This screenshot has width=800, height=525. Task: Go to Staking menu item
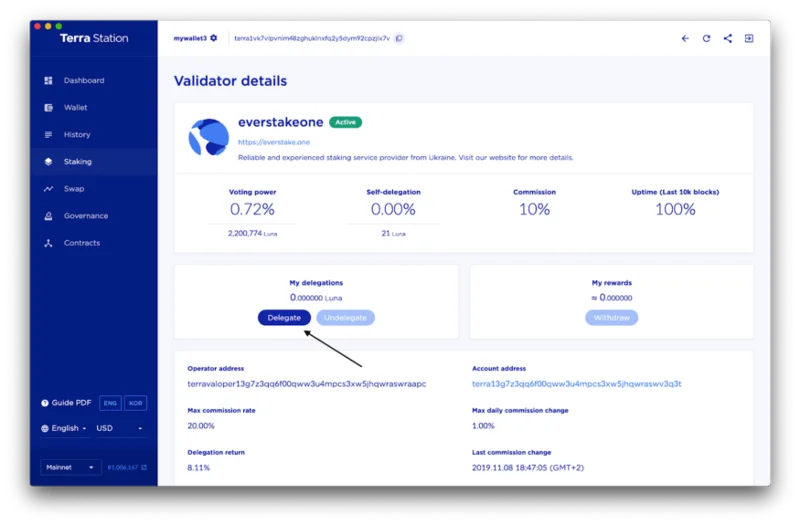coord(78,162)
